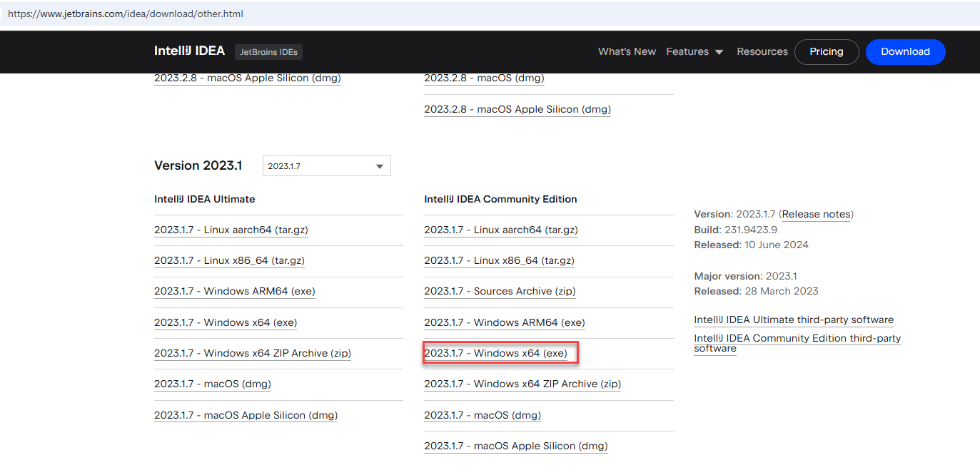Image resolution: width=980 pixels, height=470 pixels.
Task: Open IntelliJ IDEA Ultimate third-party software link
Action: pos(794,320)
